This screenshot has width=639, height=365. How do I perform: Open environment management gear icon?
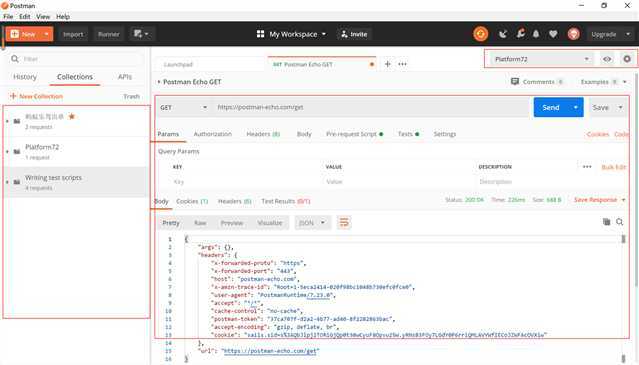coord(627,59)
